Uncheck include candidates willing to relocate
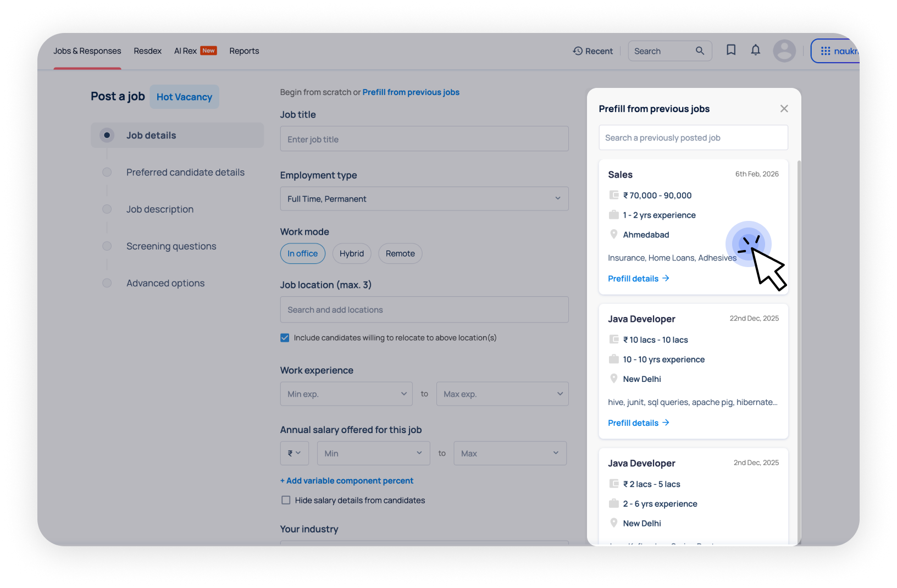The width and height of the screenshot is (897, 588). (x=285, y=338)
